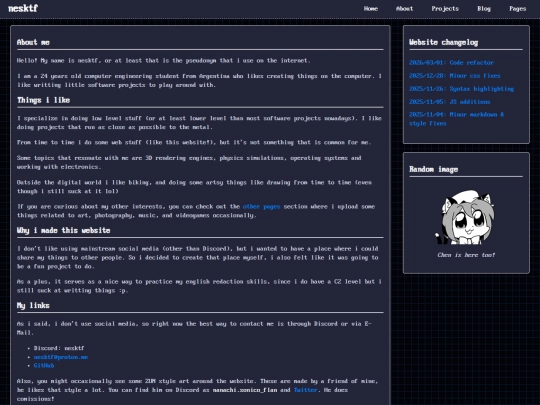Follow the 'other pages' link
The width and height of the screenshot is (540, 405).
261,207
